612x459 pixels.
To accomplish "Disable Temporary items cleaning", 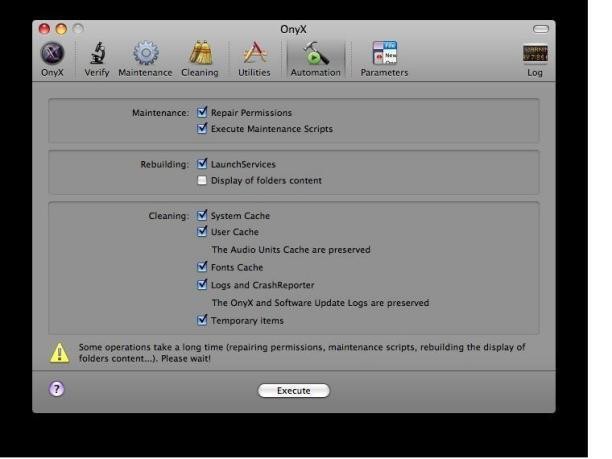I will [202, 320].
